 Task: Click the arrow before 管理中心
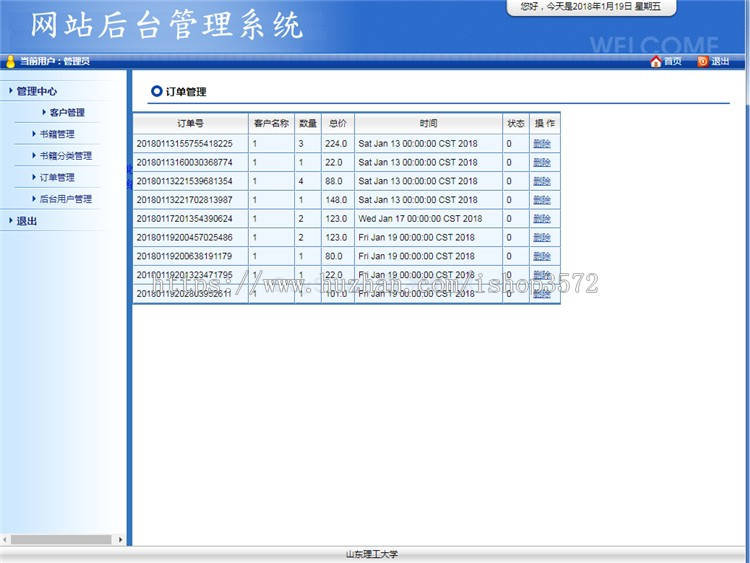(11, 90)
